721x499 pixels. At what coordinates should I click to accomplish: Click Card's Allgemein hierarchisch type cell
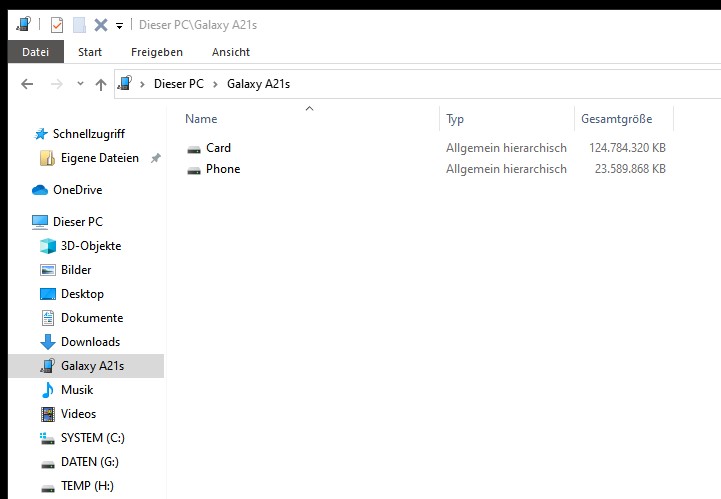pyautogui.click(x=506, y=148)
